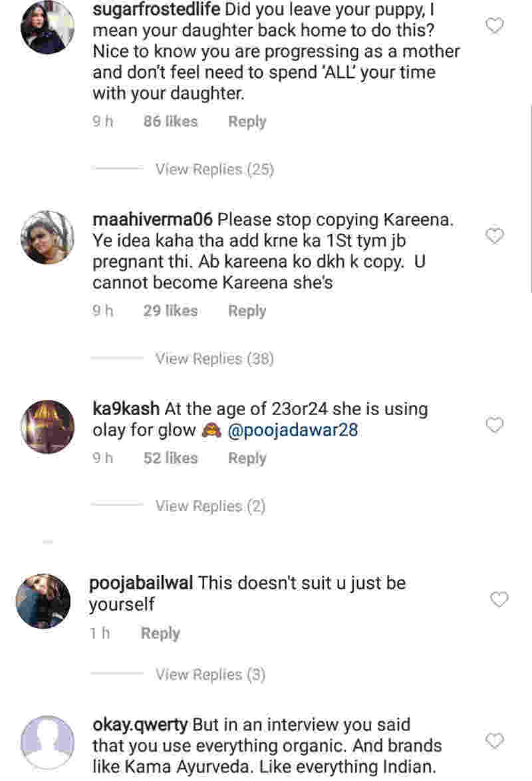View poojabailwal's avatar photo
Screen dimensions: 532x781
pyautogui.click(x=43, y=601)
